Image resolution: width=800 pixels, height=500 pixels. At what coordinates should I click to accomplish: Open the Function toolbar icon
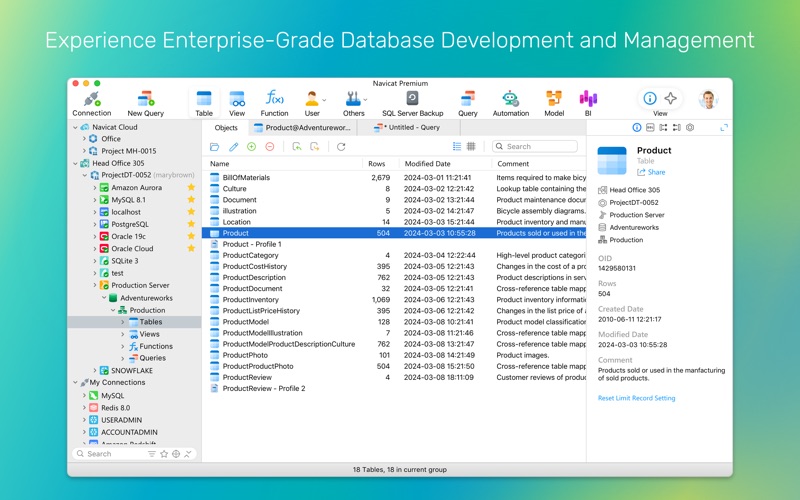click(274, 104)
